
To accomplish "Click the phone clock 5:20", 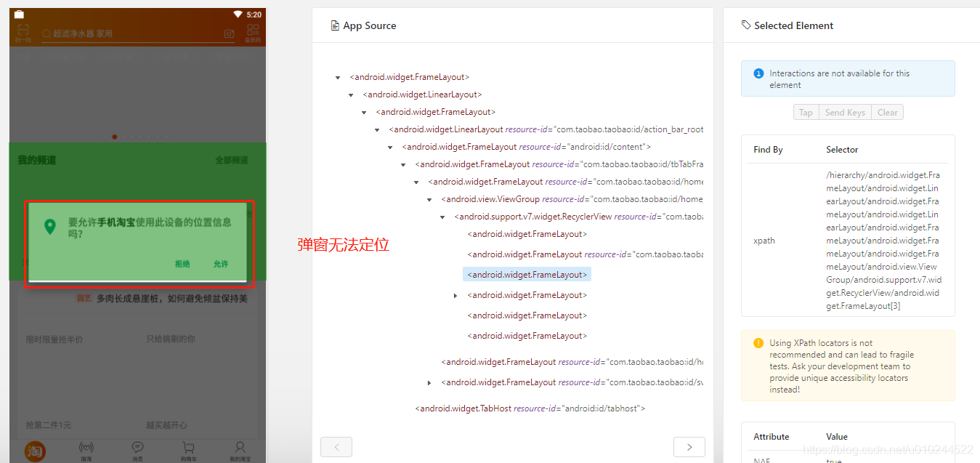I will point(254,15).
